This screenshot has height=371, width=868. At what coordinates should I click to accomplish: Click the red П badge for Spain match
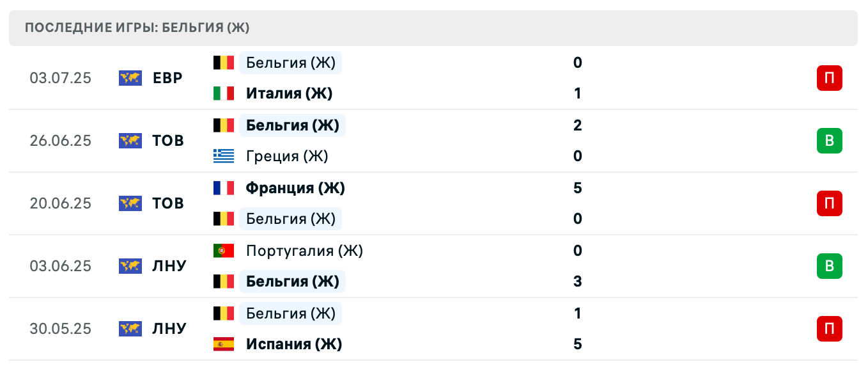829,329
